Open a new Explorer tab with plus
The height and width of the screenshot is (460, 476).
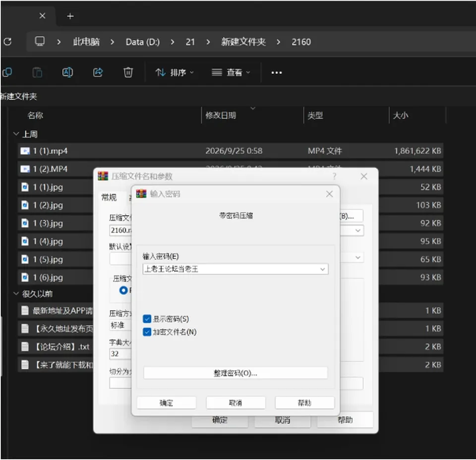[70, 16]
